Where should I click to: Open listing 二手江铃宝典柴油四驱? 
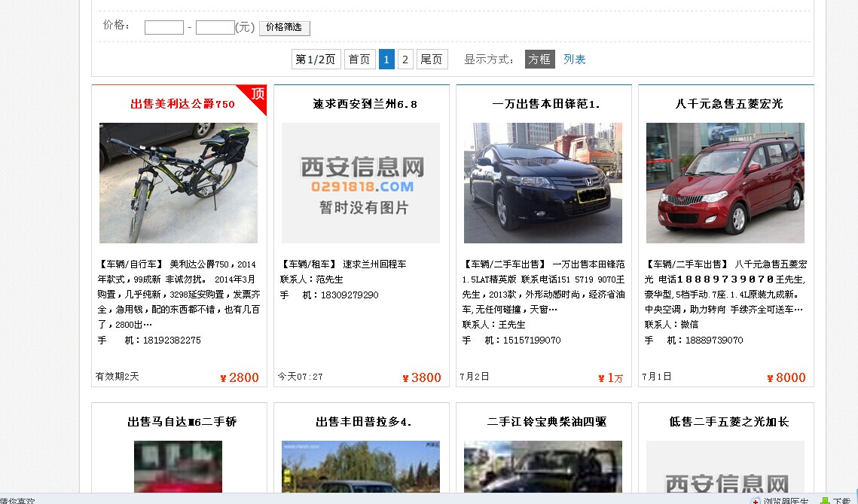click(x=546, y=422)
